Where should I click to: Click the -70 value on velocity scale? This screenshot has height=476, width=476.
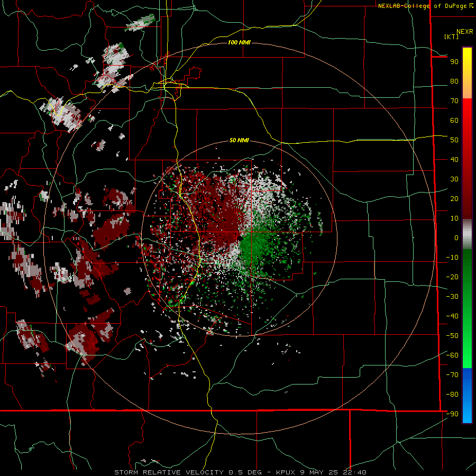pos(452,375)
